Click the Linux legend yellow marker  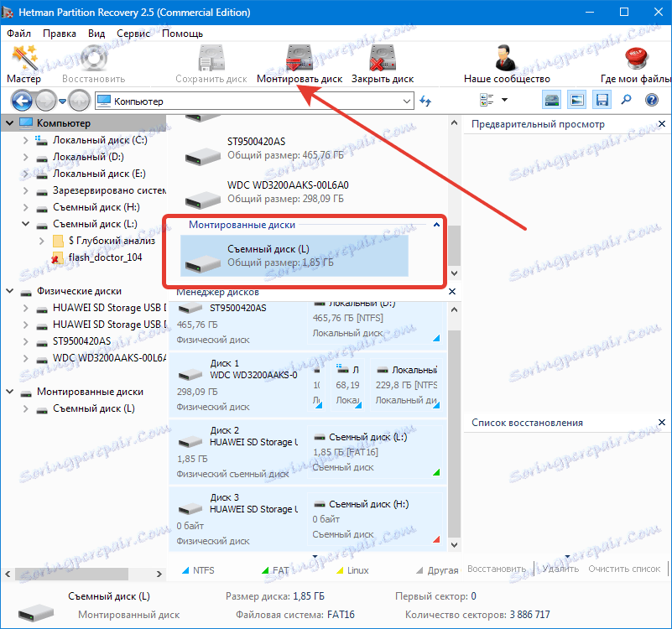(x=340, y=571)
